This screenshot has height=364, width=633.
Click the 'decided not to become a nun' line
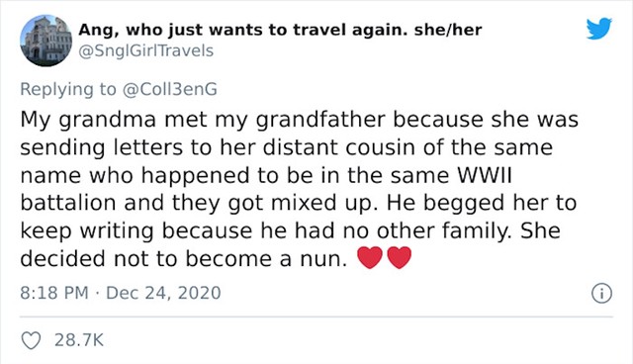click(x=184, y=259)
